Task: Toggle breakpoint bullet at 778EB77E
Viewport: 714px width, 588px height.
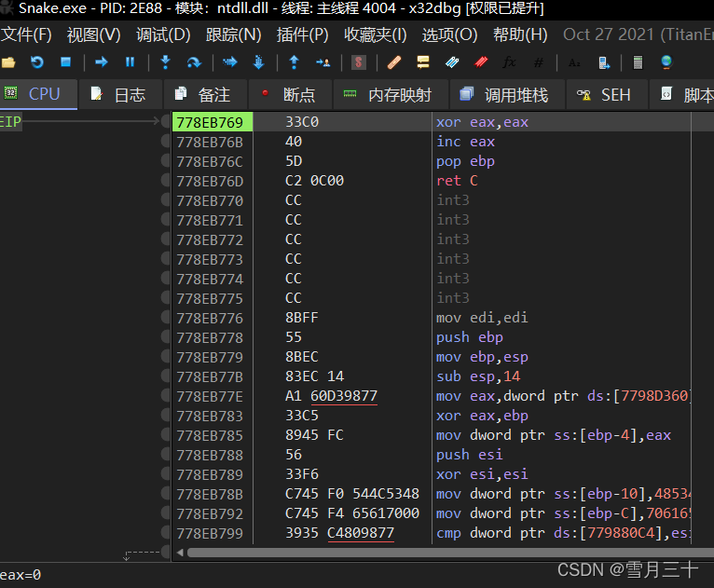Action: tap(166, 395)
